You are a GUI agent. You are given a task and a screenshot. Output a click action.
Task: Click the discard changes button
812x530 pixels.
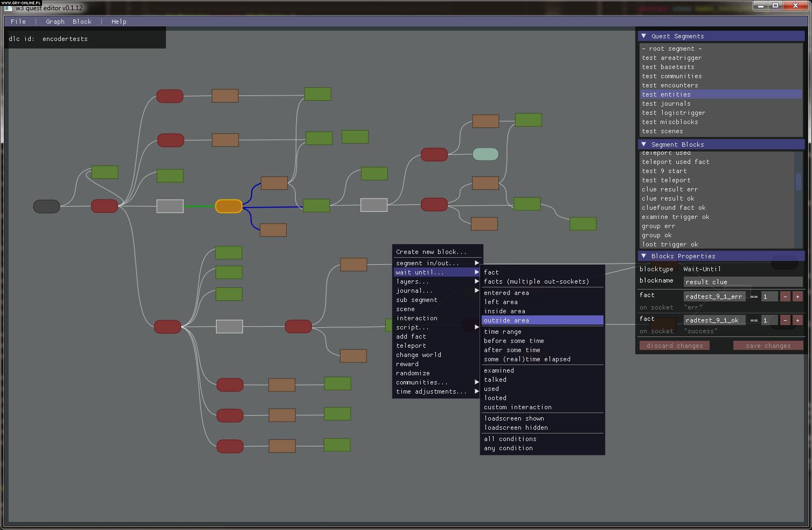[674, 346]
